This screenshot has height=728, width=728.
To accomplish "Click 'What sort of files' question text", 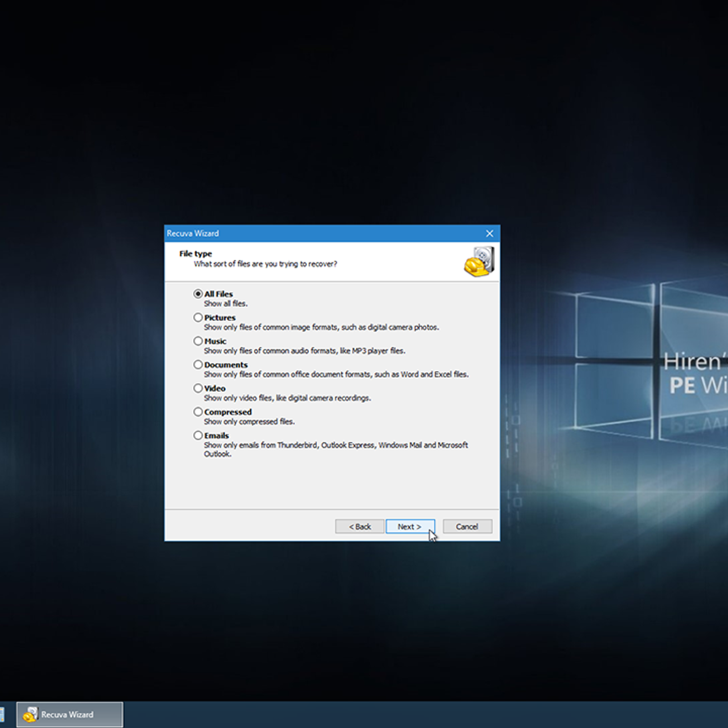I will pyautogui.click(x=266, y=264).
